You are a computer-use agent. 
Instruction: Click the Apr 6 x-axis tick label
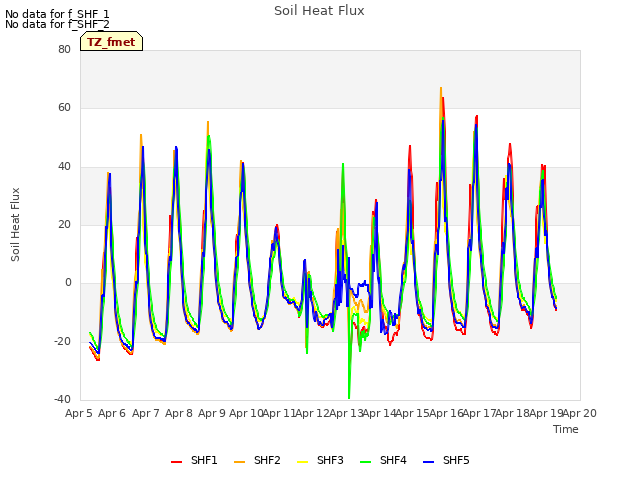pyautogui.click(x=112, y=413)
